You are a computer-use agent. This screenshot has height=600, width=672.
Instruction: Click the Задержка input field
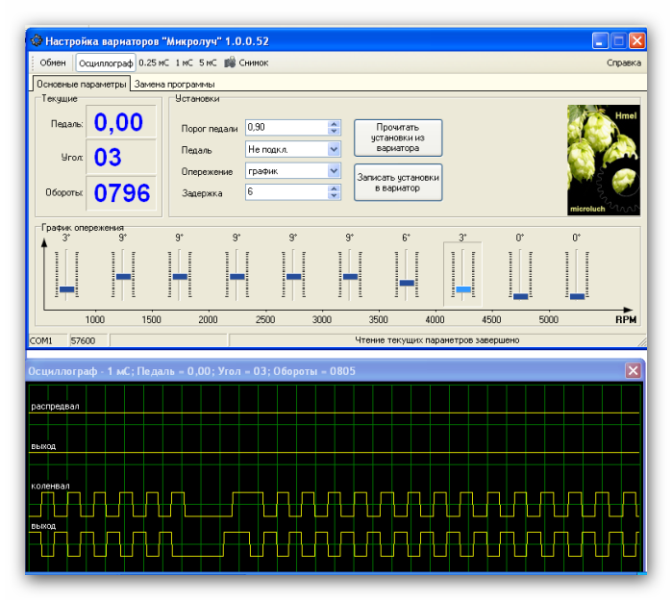pyautogui.click(x=287, y=192)
